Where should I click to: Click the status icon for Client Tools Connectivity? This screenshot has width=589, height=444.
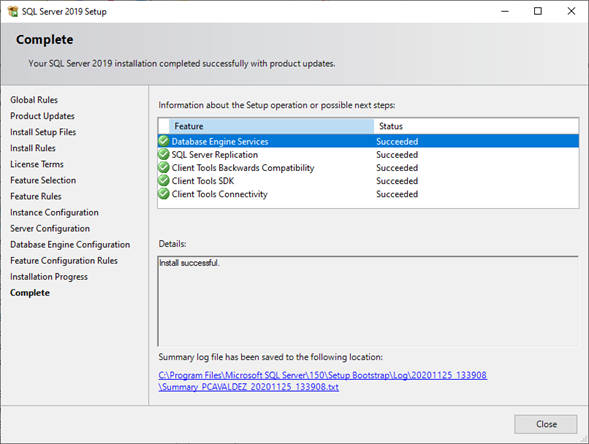point(164,194)
